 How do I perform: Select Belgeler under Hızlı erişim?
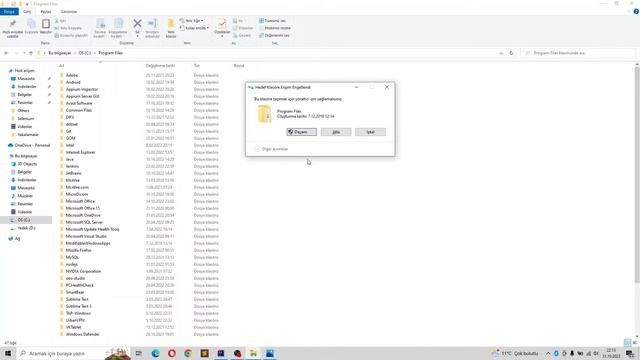coord(24,95)
